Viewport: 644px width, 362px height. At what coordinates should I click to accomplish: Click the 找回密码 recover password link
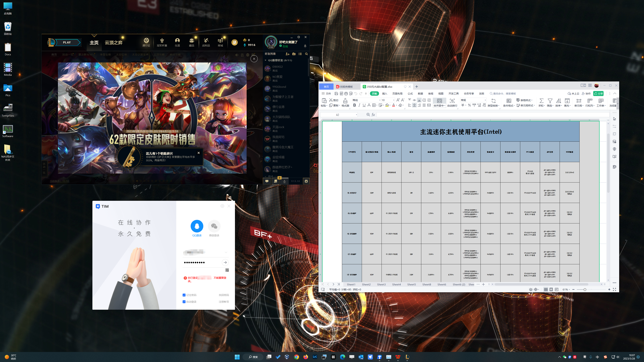coord(224,295)
